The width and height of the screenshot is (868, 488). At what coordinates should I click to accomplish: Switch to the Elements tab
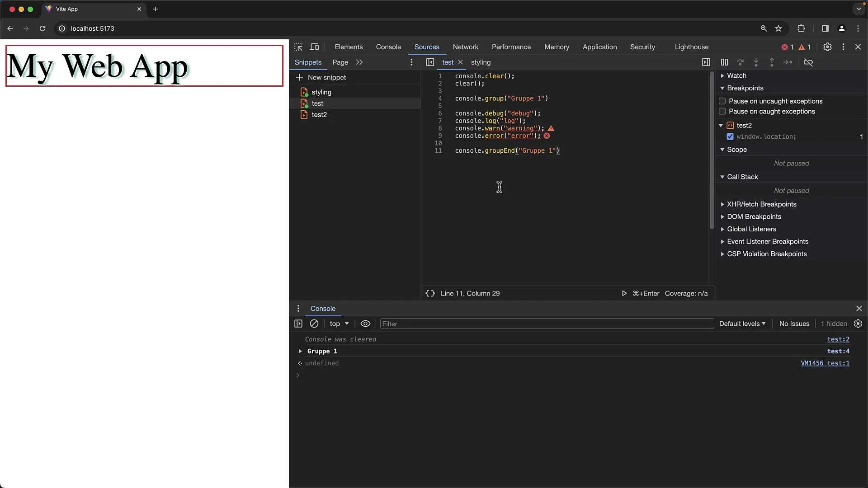pyautogui.click(x=348, y=47)
